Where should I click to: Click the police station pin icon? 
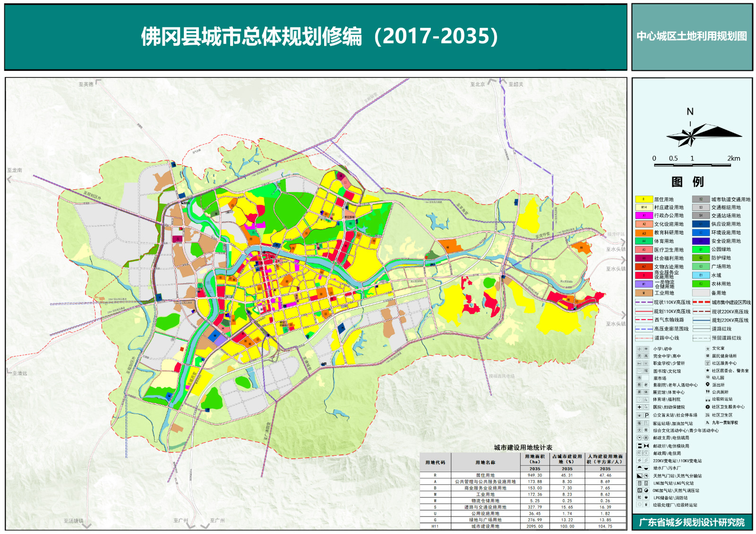click(x=707, y=385)
